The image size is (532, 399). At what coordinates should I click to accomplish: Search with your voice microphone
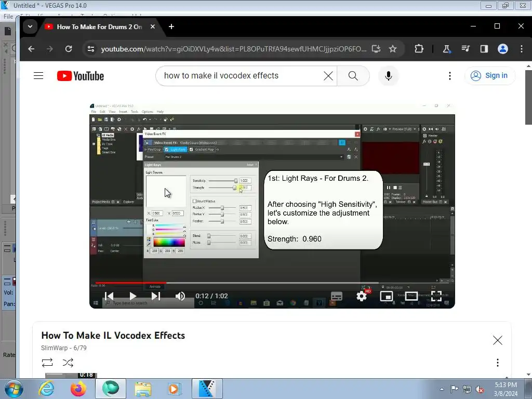tap(389, 76)
